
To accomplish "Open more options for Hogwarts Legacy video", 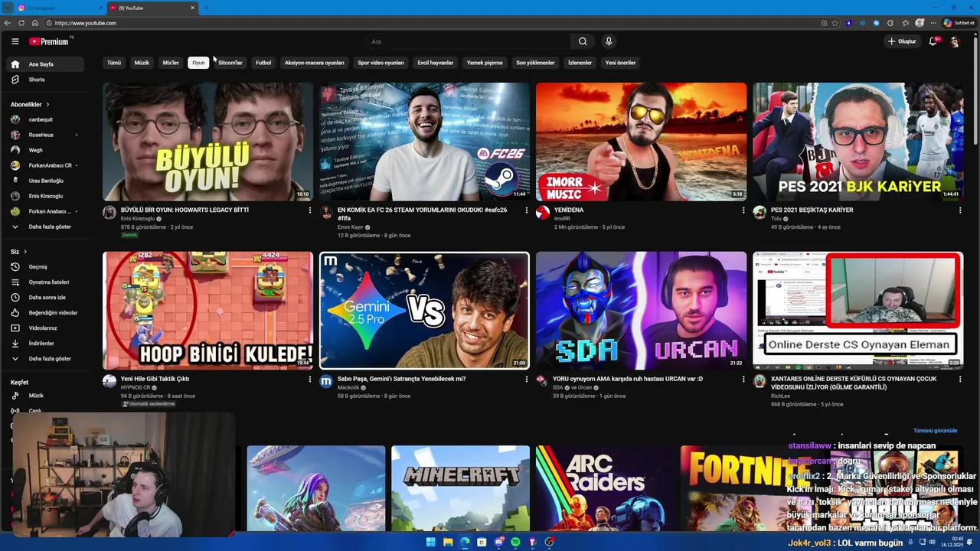I will 309,210.
